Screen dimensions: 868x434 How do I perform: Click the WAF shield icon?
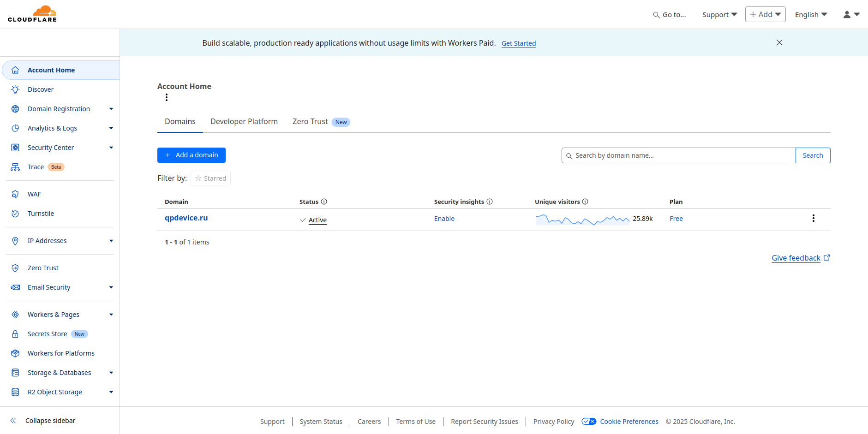pyautogui.click(x=15, y=194)
